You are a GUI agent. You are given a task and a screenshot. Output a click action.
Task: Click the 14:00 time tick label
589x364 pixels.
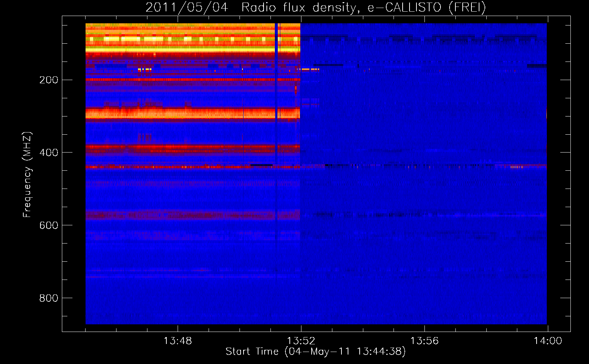click(548, 341)
